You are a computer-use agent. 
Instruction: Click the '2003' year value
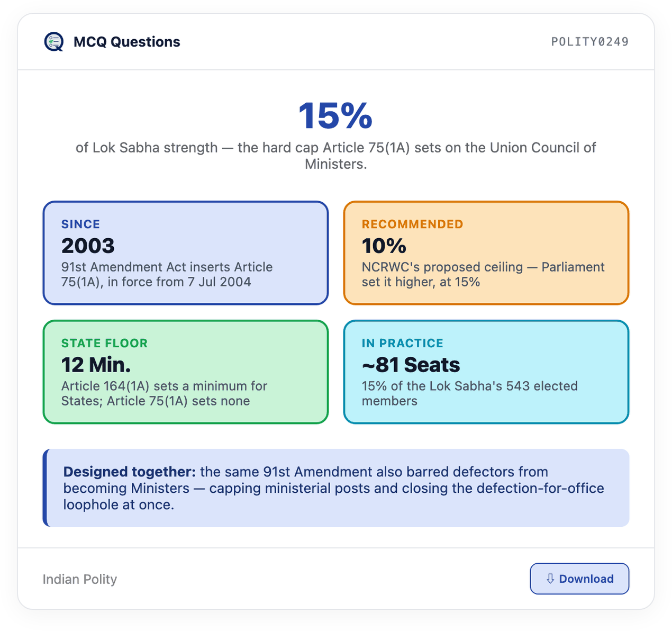[88, 246]
